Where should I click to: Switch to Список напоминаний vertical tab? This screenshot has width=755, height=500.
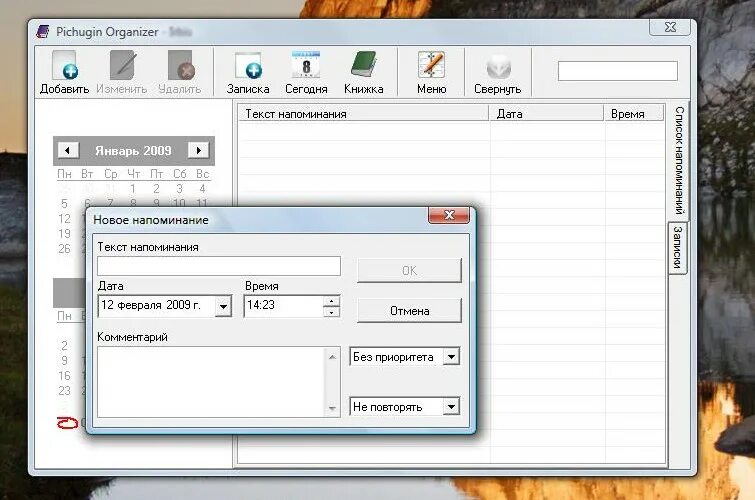click(x=679, y=160)
